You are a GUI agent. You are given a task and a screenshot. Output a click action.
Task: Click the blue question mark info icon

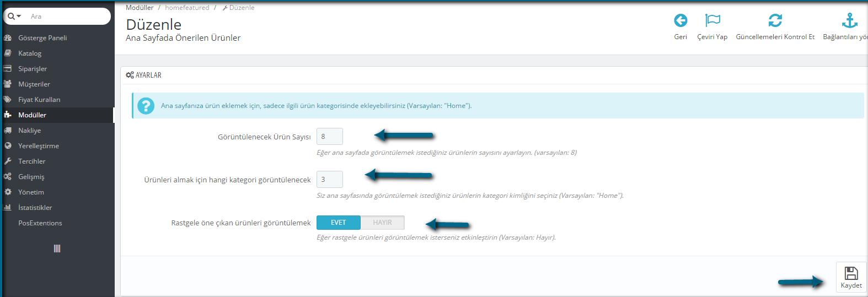click(146, 106)
